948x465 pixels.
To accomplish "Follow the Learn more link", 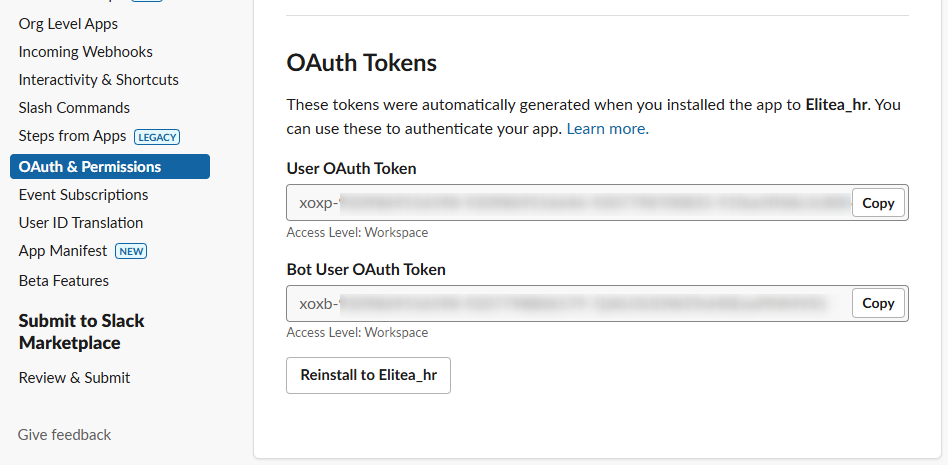I will tap(608, 129).
